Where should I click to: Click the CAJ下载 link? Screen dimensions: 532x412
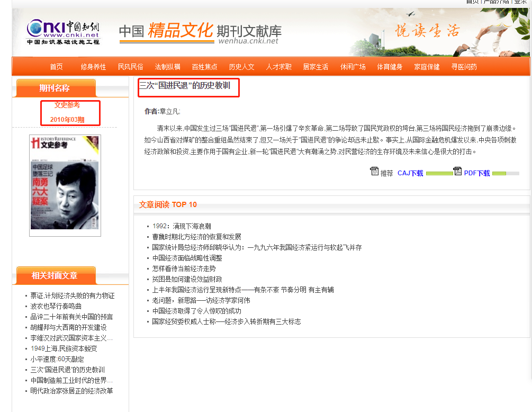click(x=410, y=173)
